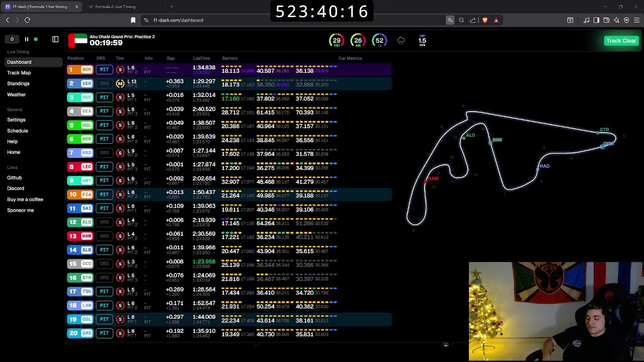Open the Leo AI sparkle icon

616,20
